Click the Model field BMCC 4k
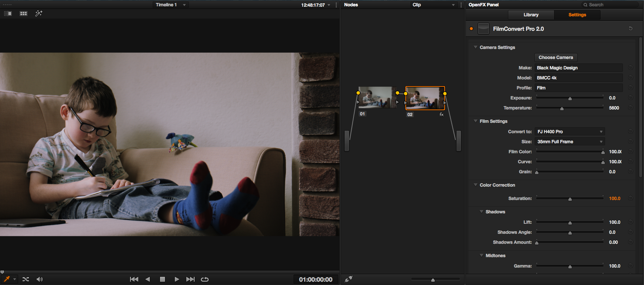This screenshot has width=644, height=285. 578,78
